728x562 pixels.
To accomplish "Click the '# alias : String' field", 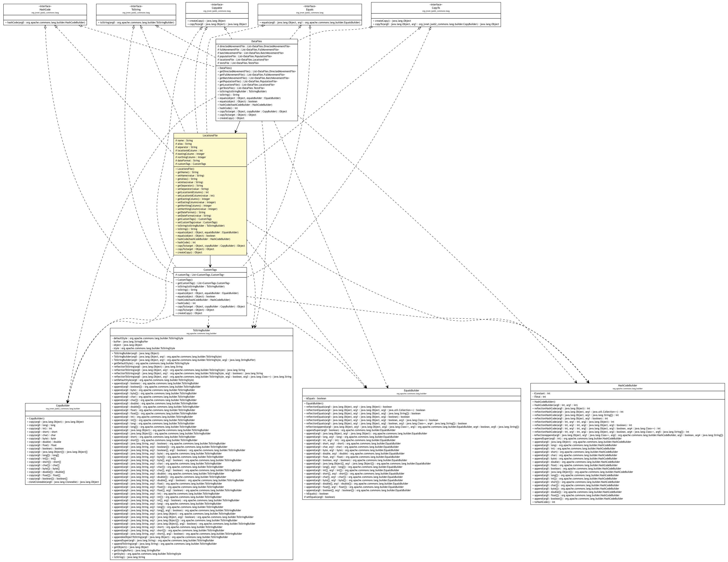I will [184, 144].
